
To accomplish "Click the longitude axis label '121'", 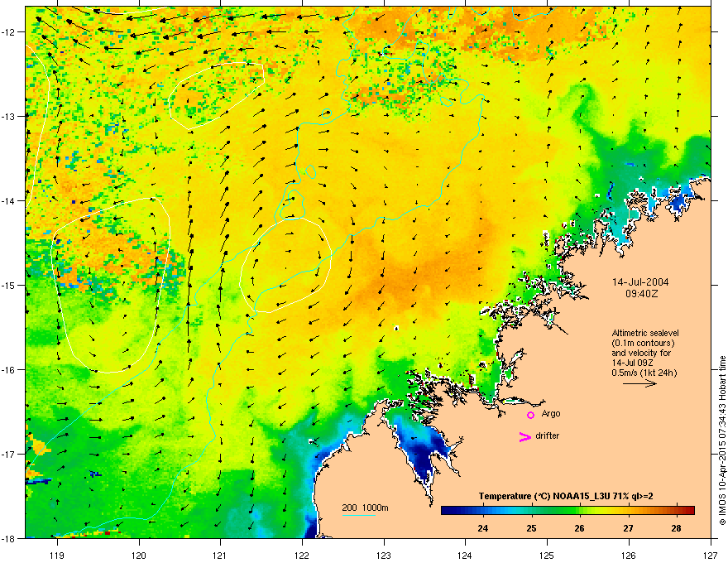I will coord(221,555).
